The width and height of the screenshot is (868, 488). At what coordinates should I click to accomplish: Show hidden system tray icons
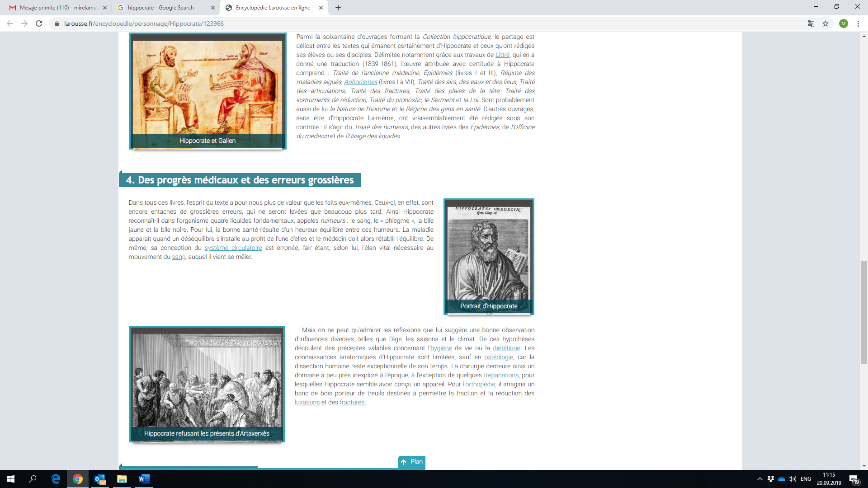point(759,479)
